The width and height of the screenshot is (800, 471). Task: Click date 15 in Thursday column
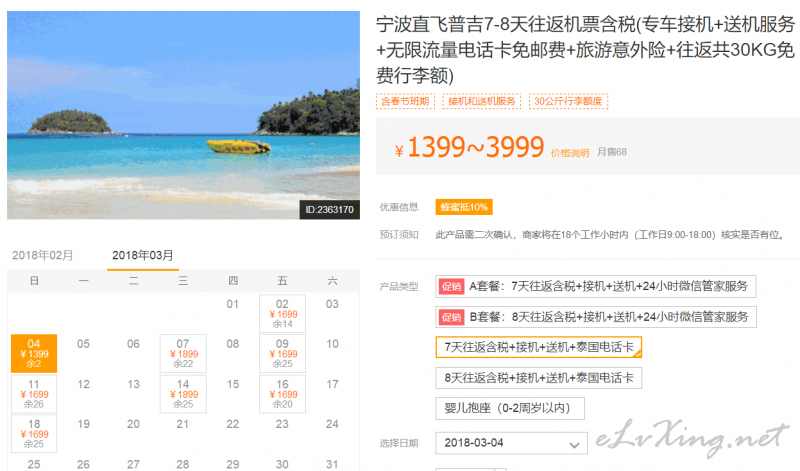pos(233,384)
